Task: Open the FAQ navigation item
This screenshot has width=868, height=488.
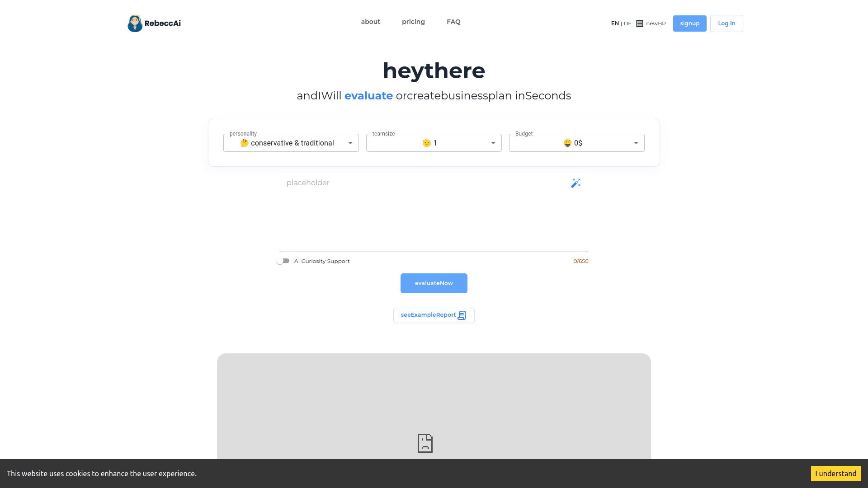Action: tap(453, 22)
